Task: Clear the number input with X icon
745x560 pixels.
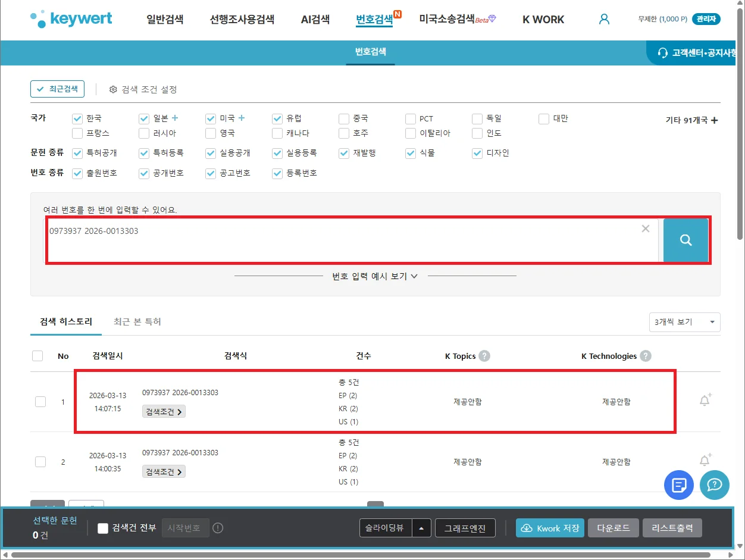Action: click(x=646, y=229)
